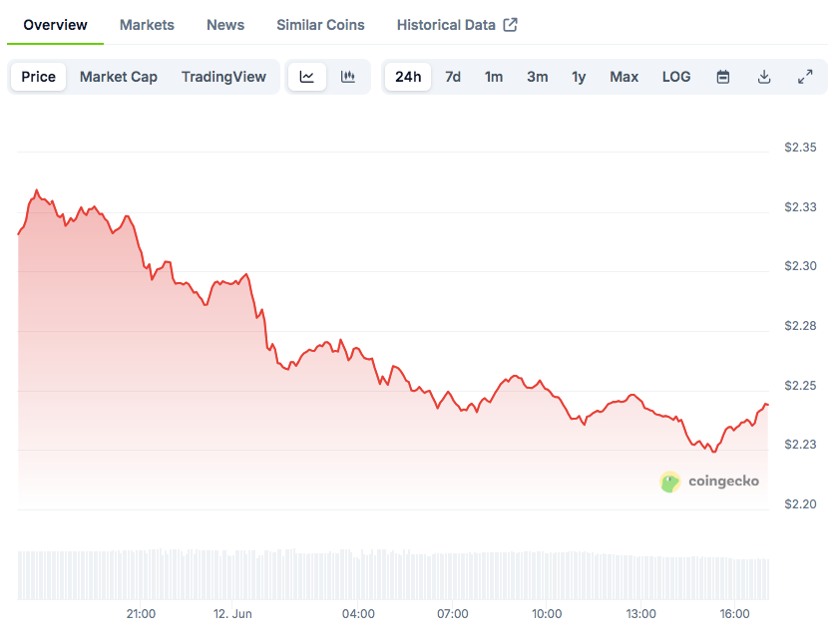
Task: Click the volume bars below the chart
Action: [393, 576]
